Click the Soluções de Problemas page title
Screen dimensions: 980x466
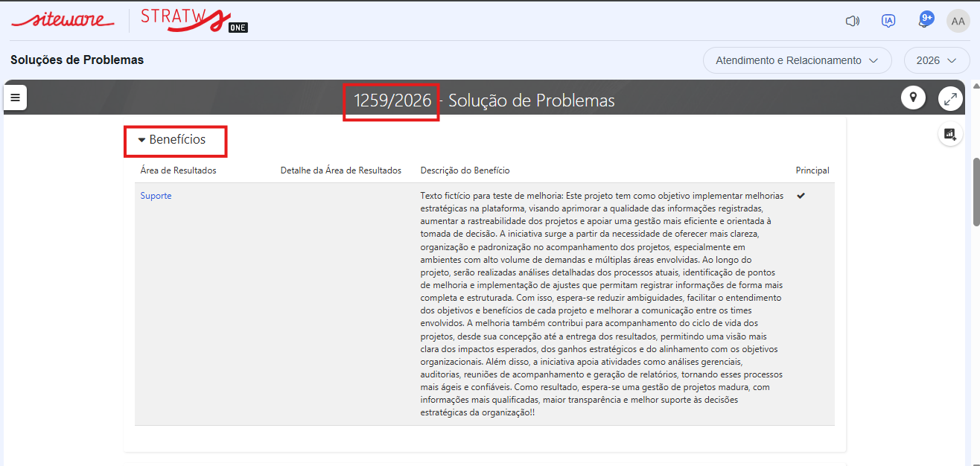pyautogui.click(x=77, y=60)
